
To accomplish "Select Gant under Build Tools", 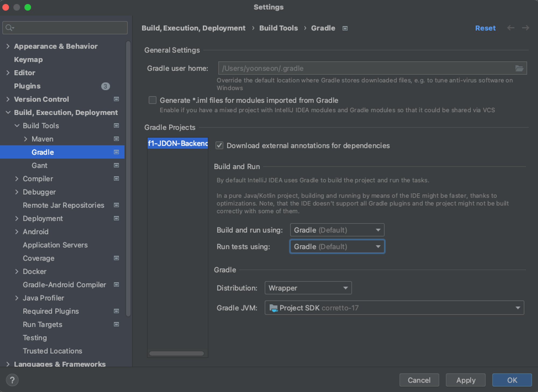I will pos(39,166).
